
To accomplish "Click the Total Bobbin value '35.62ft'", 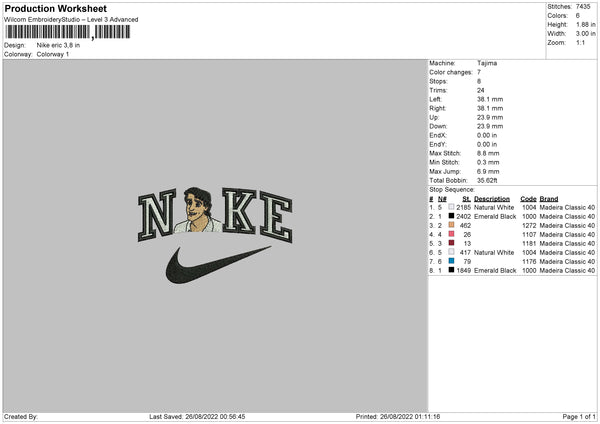I will 487,180.
